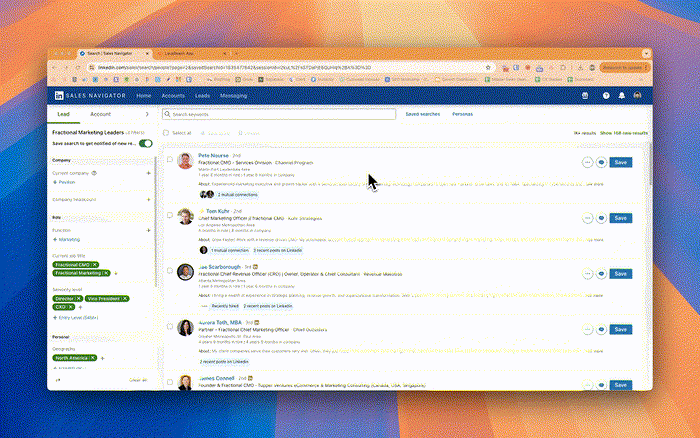Switch to the Account filter tab

pos(100,114)
